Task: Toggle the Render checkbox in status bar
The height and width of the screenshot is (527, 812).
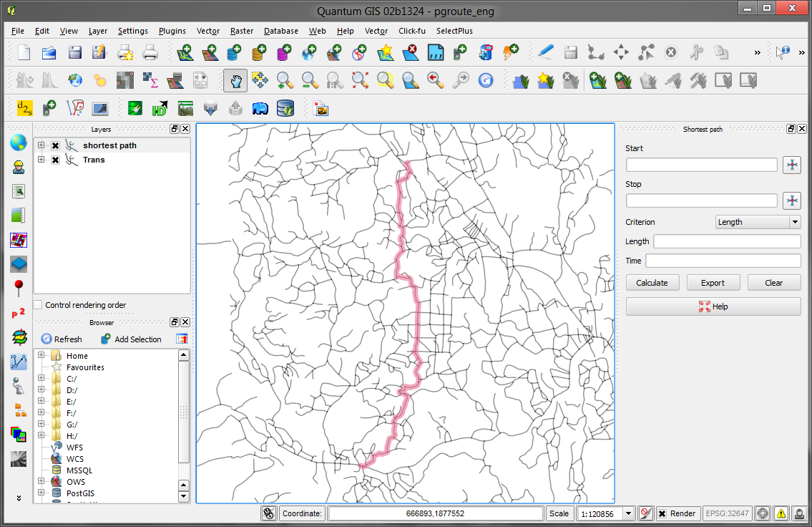Action: (665, 513)
